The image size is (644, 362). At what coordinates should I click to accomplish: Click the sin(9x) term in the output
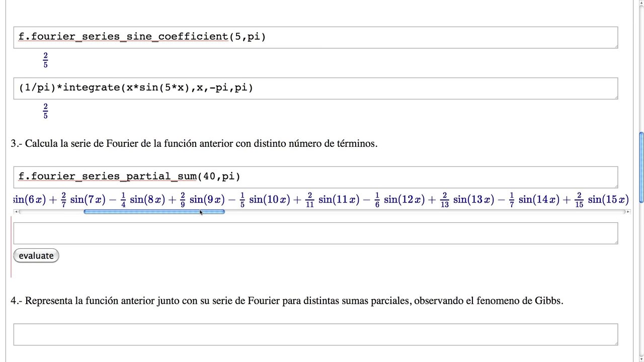coord(207,200)
